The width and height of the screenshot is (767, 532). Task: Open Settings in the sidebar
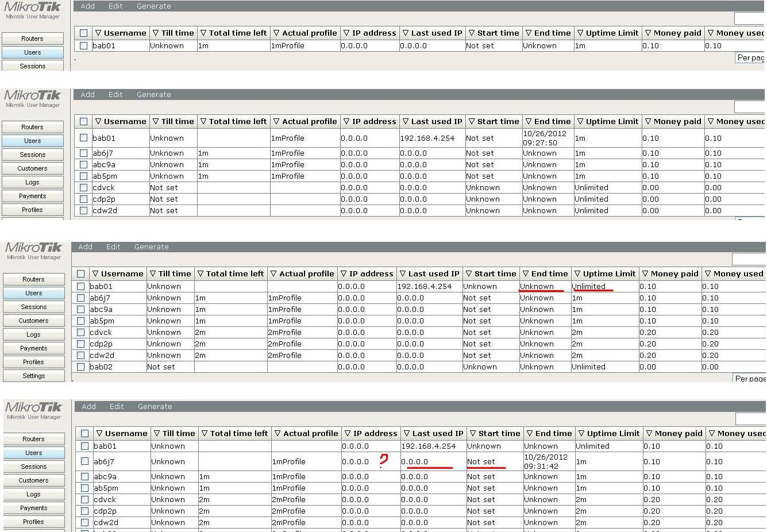coord(33,376)
